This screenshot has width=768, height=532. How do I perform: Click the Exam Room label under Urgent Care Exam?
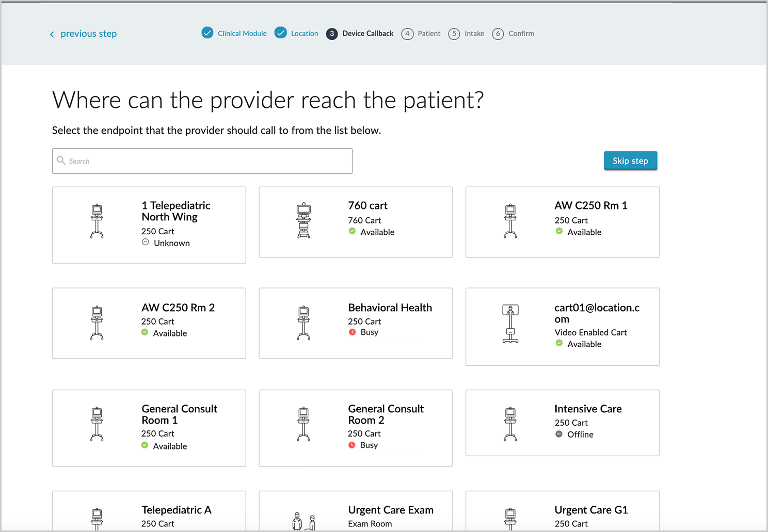tap(370, 524)
